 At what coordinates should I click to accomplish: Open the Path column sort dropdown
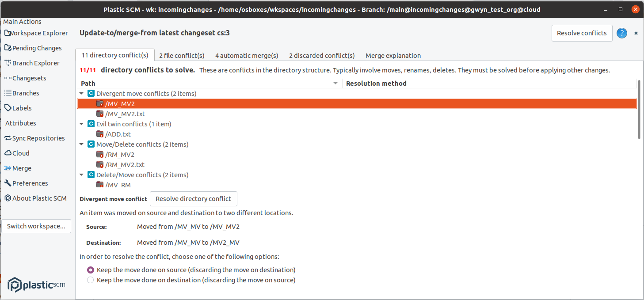click(x=335, y=83)
